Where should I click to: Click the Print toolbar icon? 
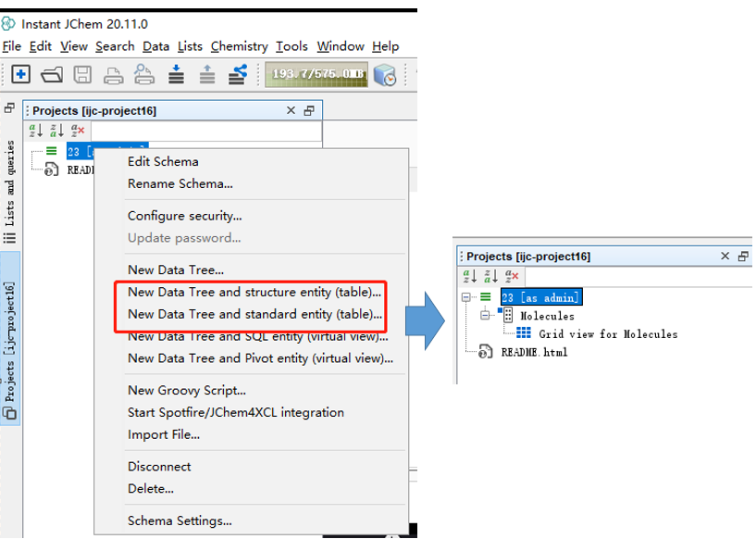point(113,76)
